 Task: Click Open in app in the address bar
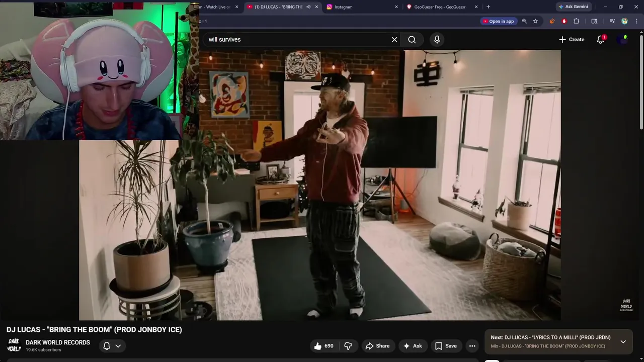tap(498, 21)
